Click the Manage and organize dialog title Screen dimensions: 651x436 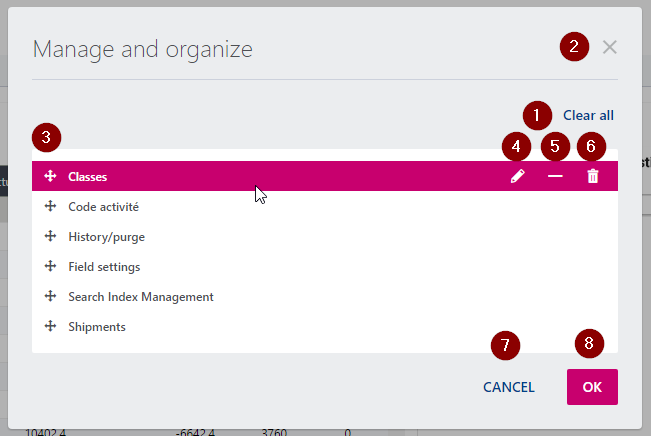click(142, 48)
